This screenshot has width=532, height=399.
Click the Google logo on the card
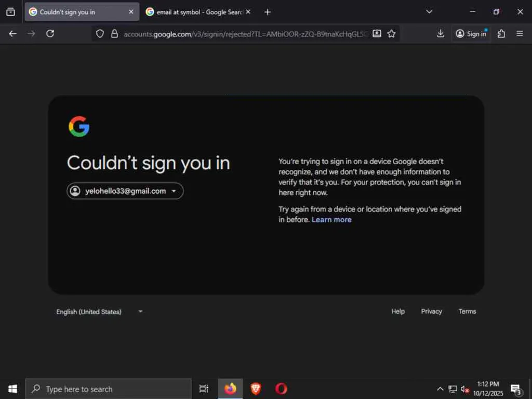pos(79,127)
